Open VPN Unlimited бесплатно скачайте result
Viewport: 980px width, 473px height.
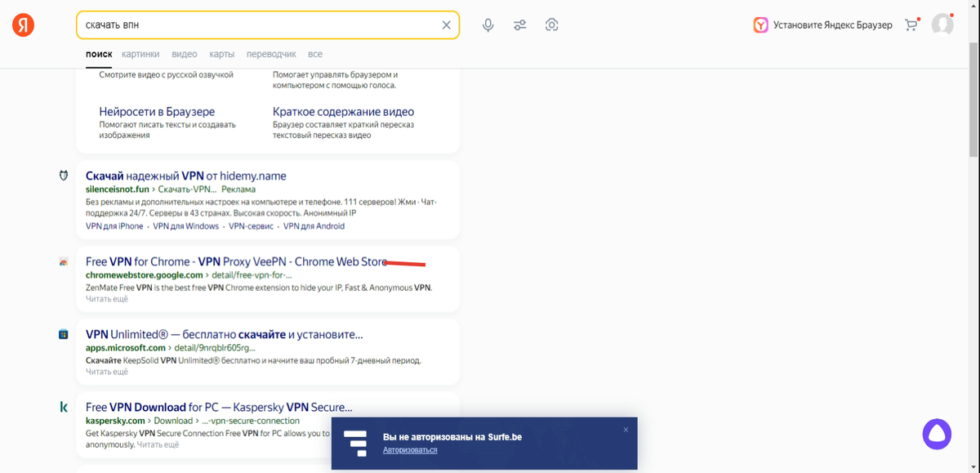pyautogui.click(x=224, y=334)
